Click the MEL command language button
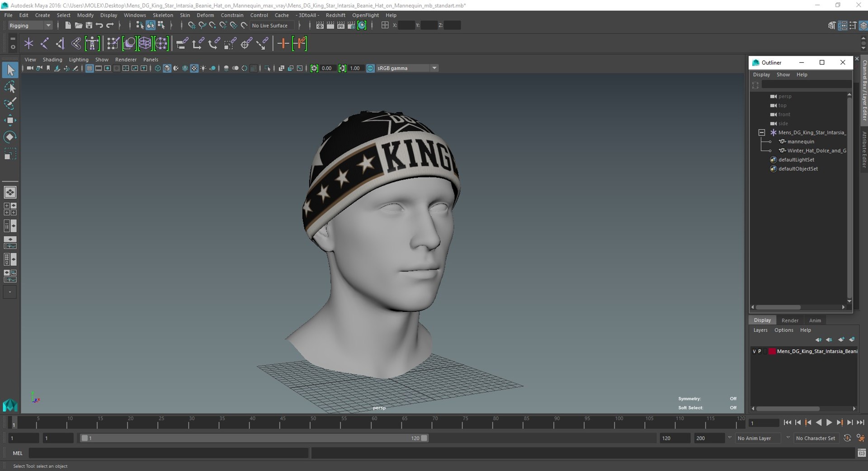Screen dimensions: 868x471 pos(18,453)
